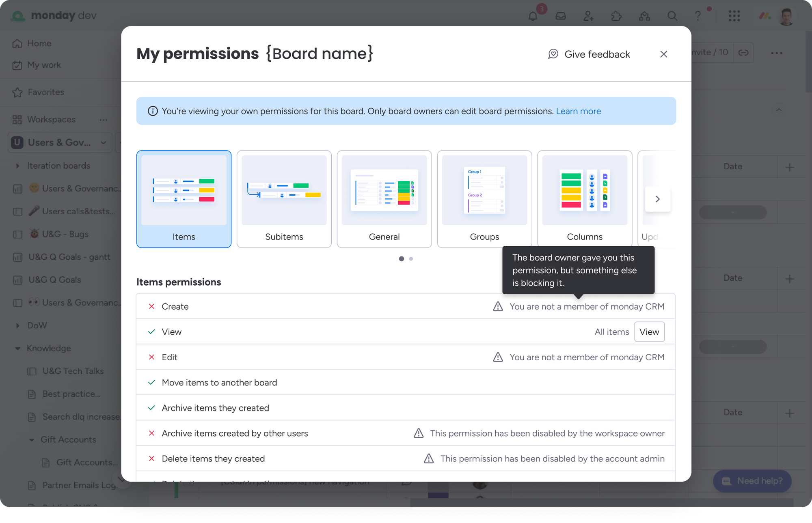Click the user avatar photo
Image resolution: width=812 pixels, height=523 pixels.
786,17
